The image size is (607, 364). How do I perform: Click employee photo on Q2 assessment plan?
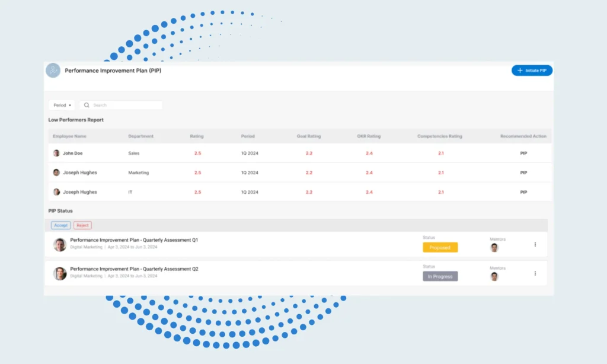(x=60, y=273)
